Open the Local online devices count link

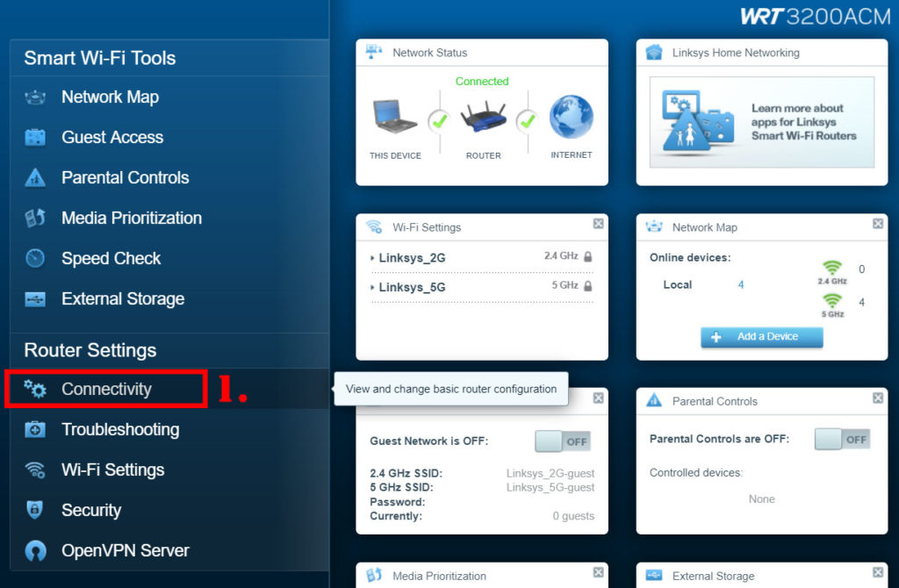(740, 284)
